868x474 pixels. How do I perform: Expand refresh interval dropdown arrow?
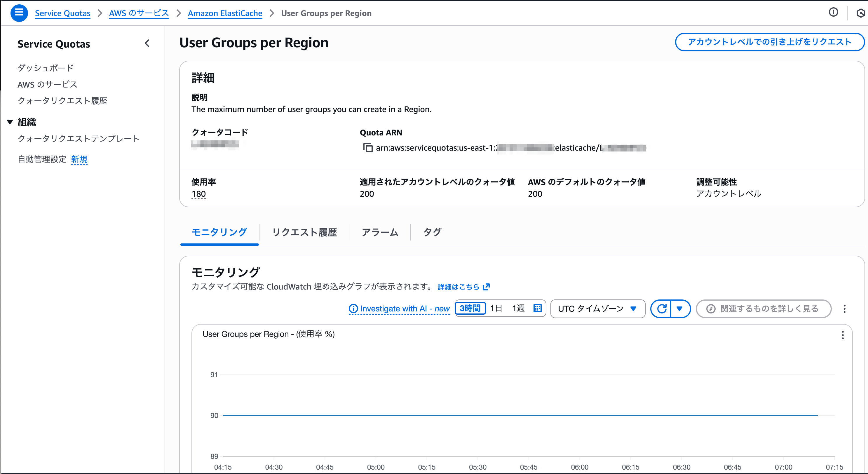coord(680,309)
